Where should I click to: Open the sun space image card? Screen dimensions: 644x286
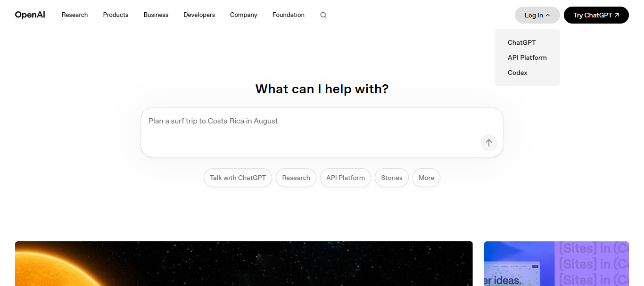[244, 264]
